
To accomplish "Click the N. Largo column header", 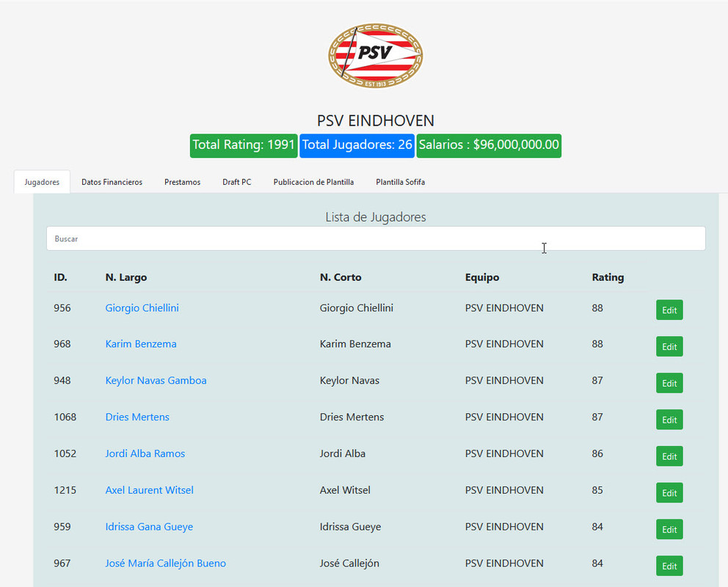I will click(x=126, y=277).
